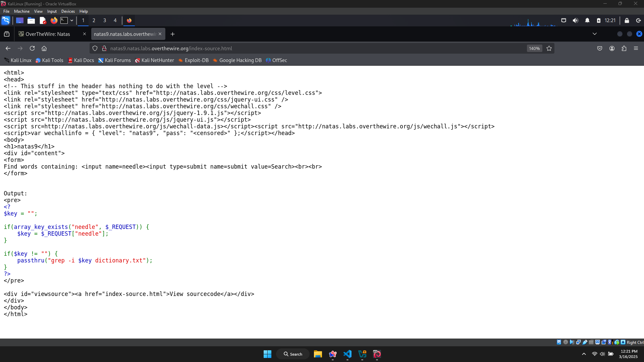The width and height of the screenshot is (644, 362).
Task: Open Firefox recent browsing view button
Action: tap(7, 34)
